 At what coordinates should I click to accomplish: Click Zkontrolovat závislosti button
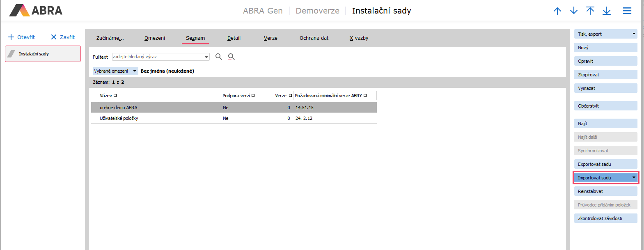coord(606,218)
